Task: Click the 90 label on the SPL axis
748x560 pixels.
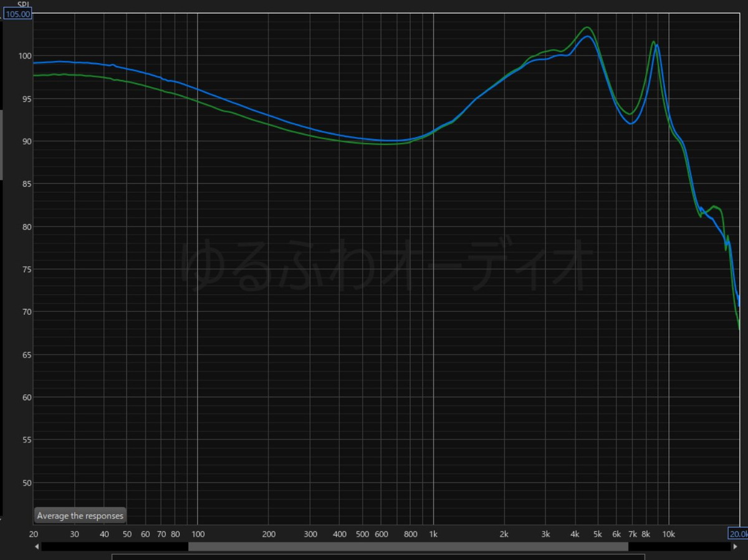Action: (27, 142)
